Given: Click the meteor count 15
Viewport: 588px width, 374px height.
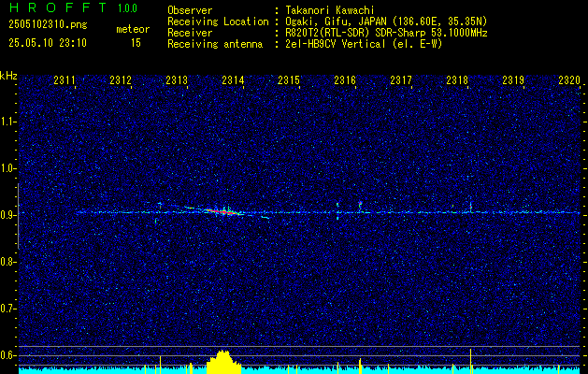Looking at the screenshot, I should pos(136,43).
